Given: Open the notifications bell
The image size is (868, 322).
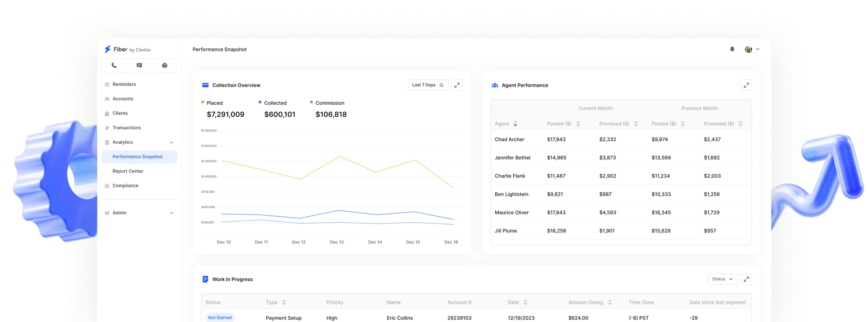Looking at the screenshot, I should pyautogui.click(x=732, y=49).
